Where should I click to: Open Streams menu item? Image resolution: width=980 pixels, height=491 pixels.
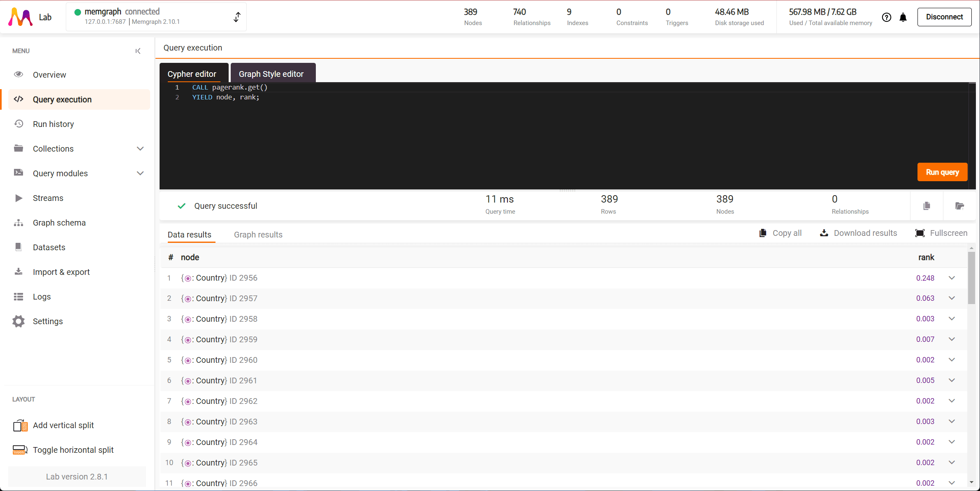(x=79, y=198)
